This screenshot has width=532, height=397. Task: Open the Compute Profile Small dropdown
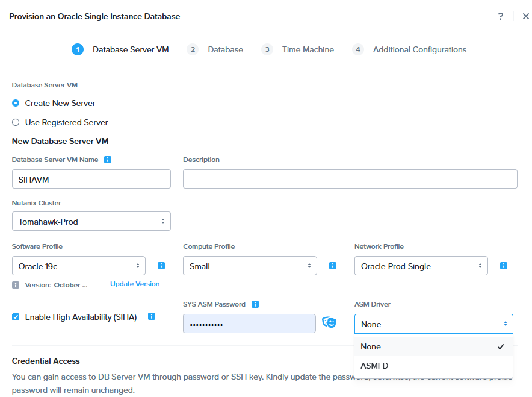(250, 266)
